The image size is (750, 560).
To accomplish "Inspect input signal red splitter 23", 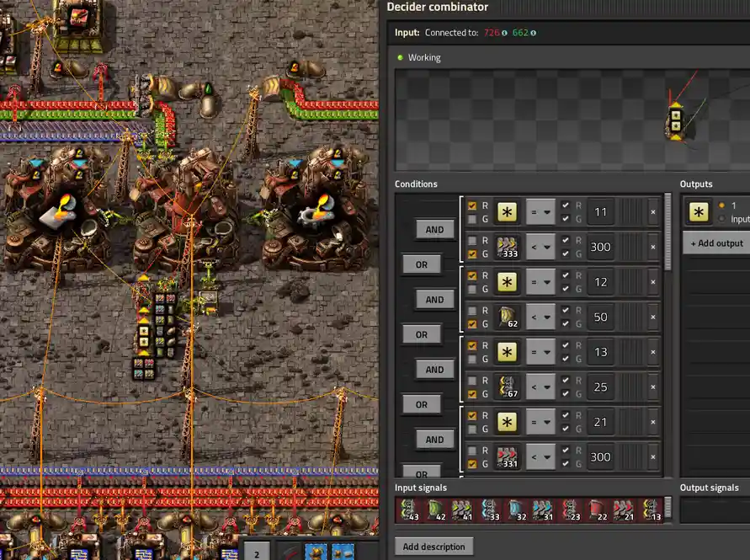I will click(570, 510).
